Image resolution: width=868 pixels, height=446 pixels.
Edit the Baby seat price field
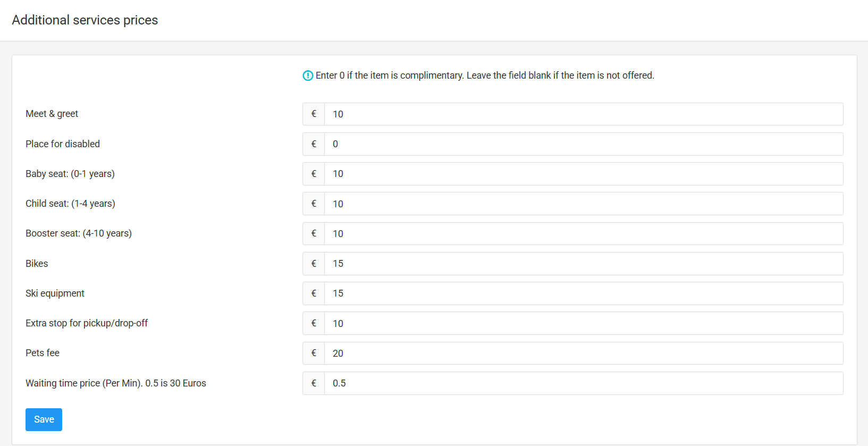(x=583, y=174)
